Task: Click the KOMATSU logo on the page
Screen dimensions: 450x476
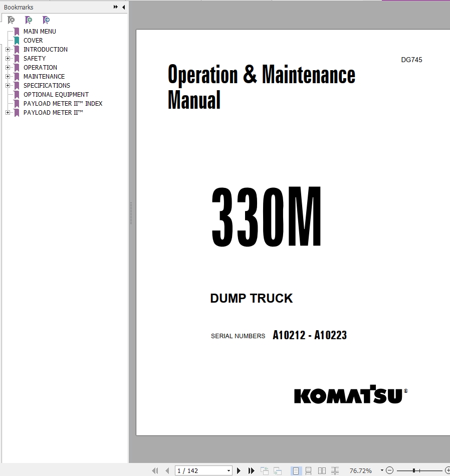Action: click(x=351, y=395)
